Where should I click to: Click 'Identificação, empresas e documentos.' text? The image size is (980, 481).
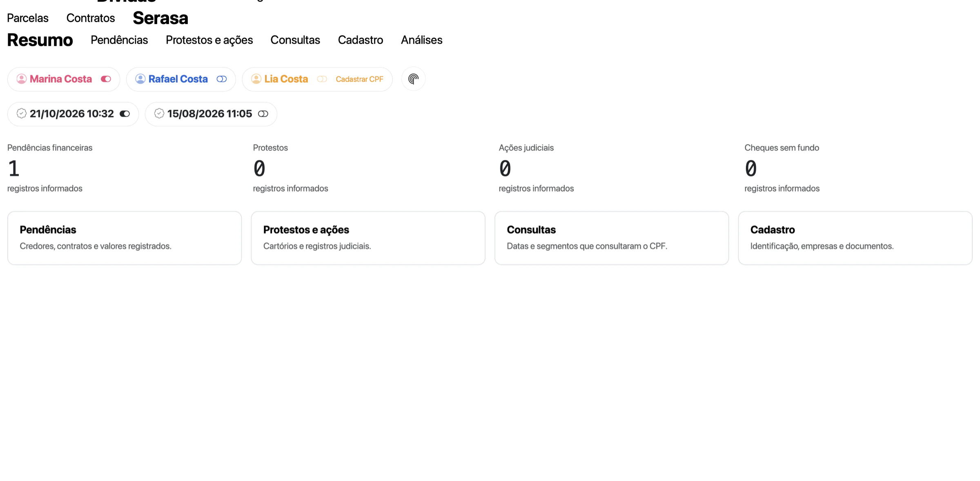pyautogui.click(x=822, y=246)
